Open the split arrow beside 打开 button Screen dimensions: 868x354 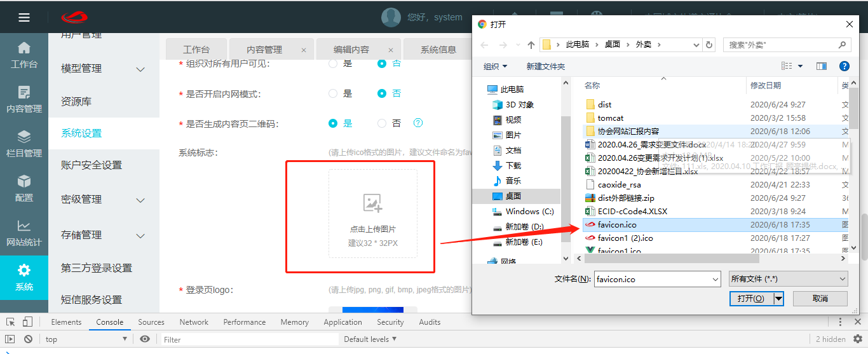click(778, 299)
